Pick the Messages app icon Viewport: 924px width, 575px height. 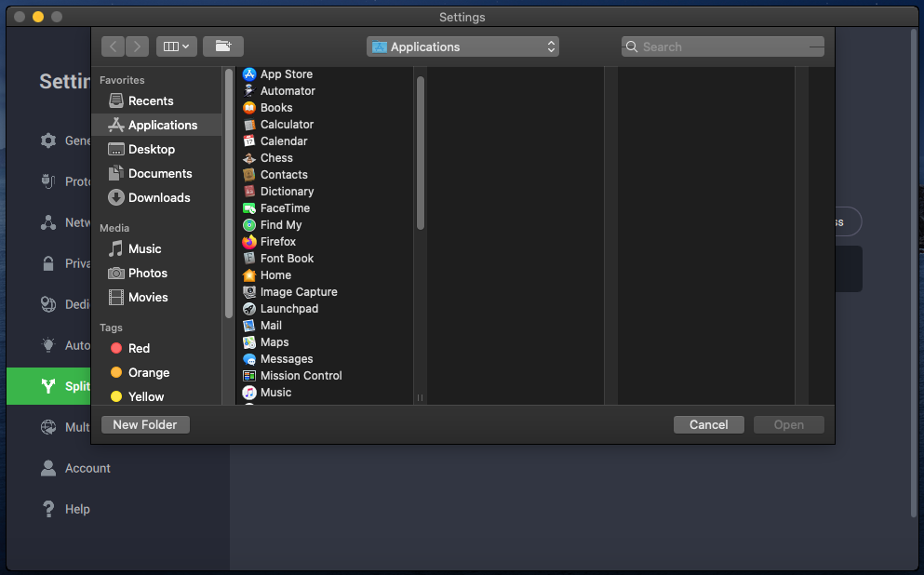pyautogui.click(x=249, y=359)
